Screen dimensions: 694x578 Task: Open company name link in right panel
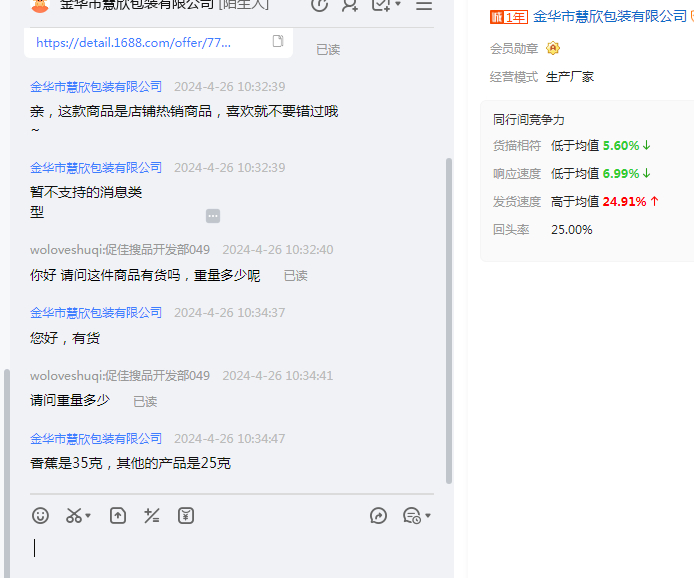coord(610,17)
